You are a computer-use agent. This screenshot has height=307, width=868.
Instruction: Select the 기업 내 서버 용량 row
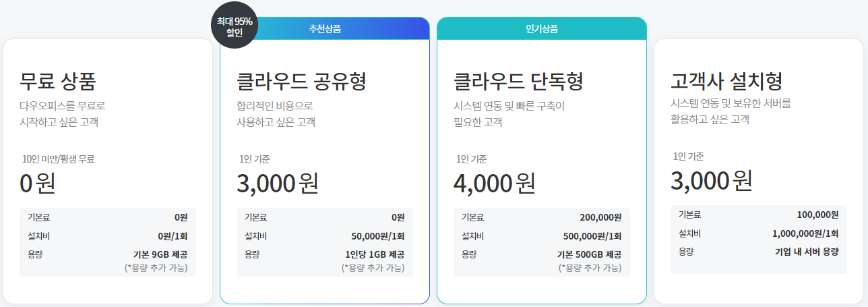pyautogui.click(x=759, y=252)
